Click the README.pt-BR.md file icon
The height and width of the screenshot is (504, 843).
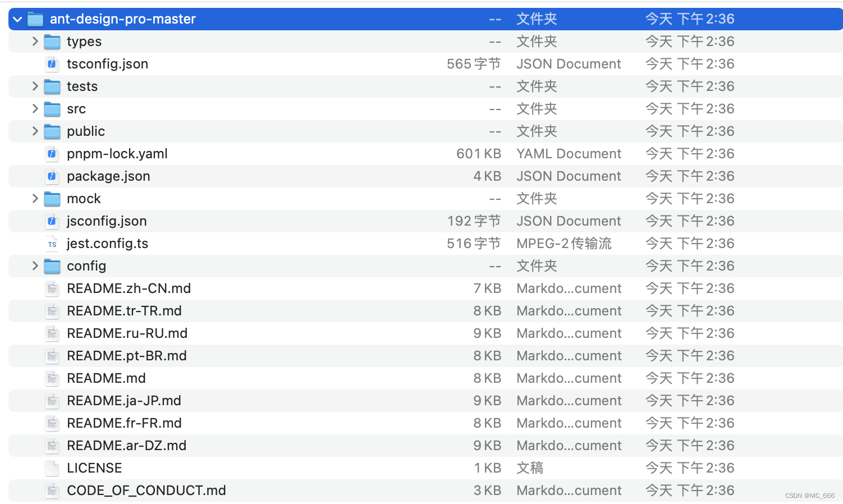52,356
